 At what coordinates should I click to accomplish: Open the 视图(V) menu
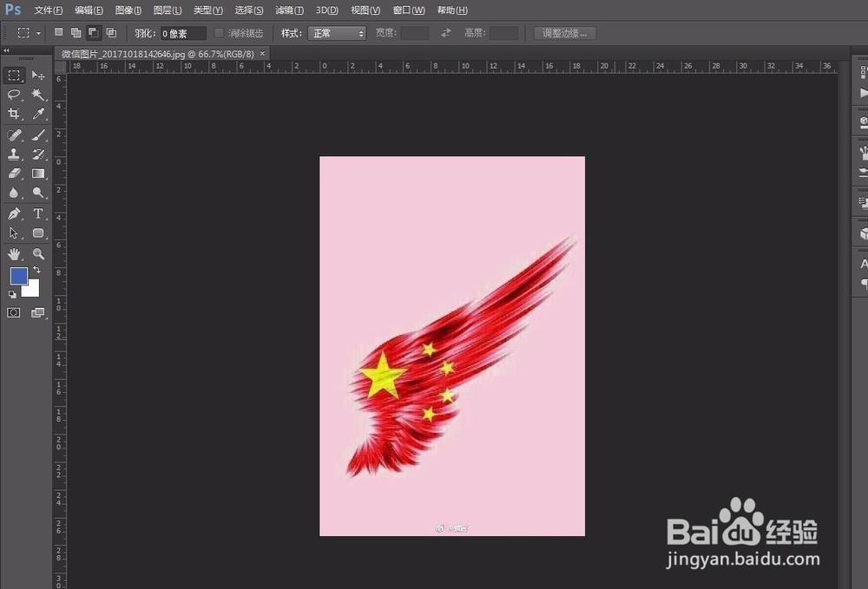[x=365, y=10]
